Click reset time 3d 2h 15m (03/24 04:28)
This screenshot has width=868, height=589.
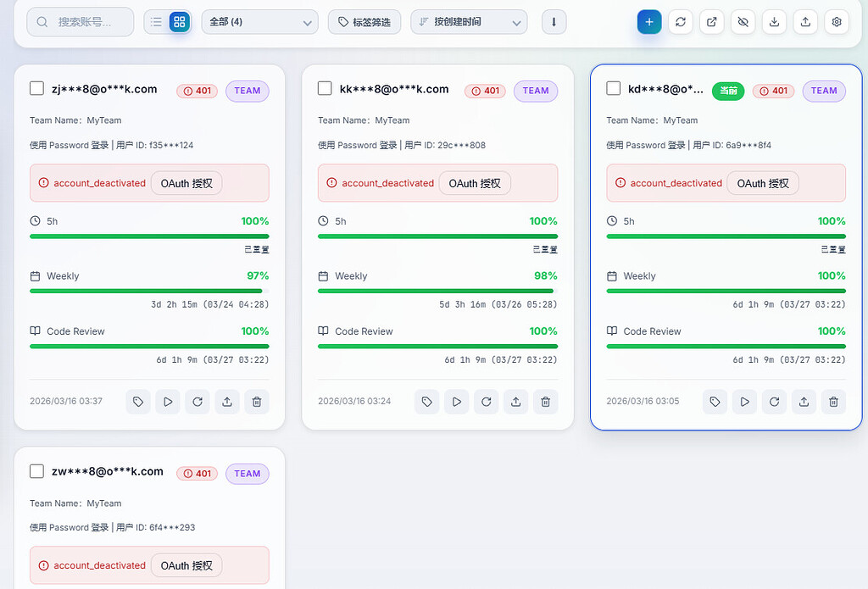pyautogui.click(x=210, y=304)
